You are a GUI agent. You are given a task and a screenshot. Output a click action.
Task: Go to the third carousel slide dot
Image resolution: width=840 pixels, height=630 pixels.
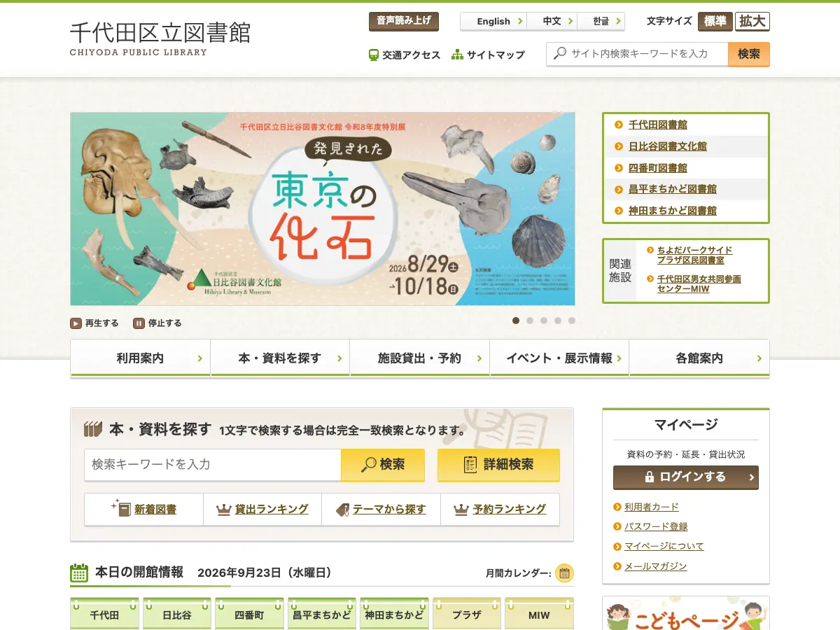(x=544, y=321)
